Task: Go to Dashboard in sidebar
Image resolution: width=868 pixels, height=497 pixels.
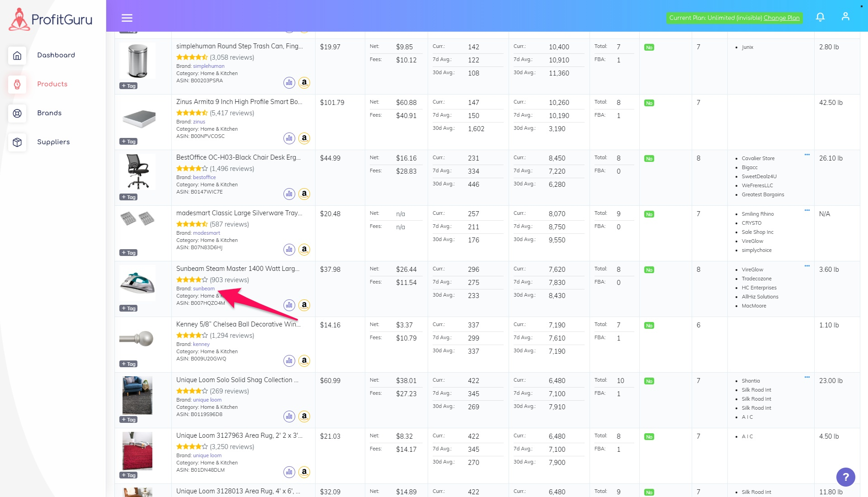Action: pyautogui.click(x=56, y=55)
